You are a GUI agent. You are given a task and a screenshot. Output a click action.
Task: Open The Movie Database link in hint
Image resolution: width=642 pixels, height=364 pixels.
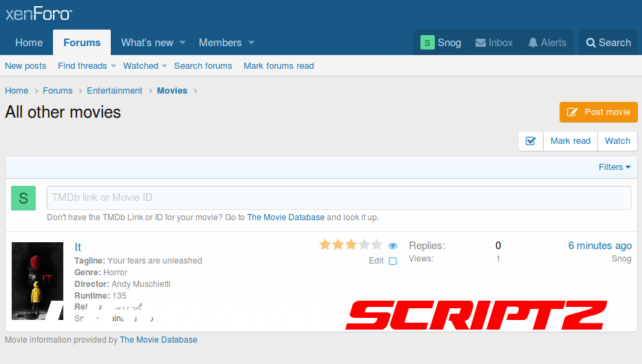[x=286, y=217]
